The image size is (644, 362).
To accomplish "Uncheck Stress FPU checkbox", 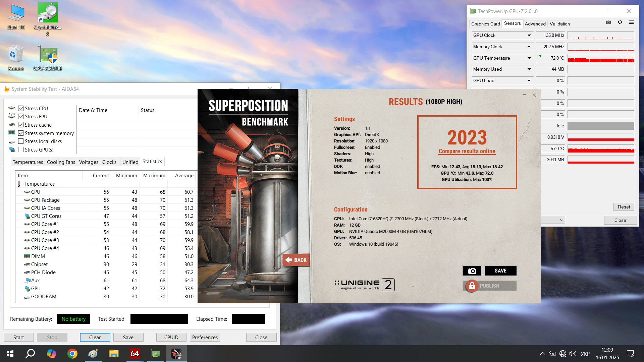I will [x=21, y=116].
